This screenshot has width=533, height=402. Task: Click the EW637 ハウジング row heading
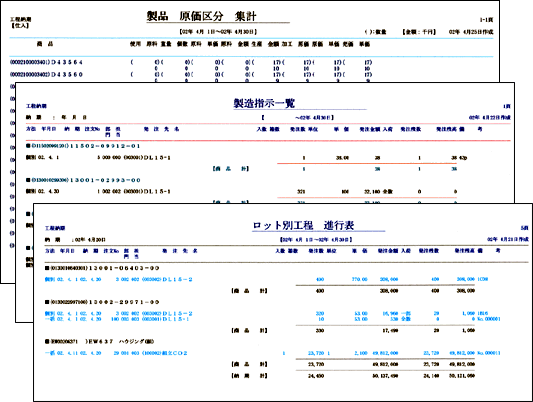(x=100, y=342)
